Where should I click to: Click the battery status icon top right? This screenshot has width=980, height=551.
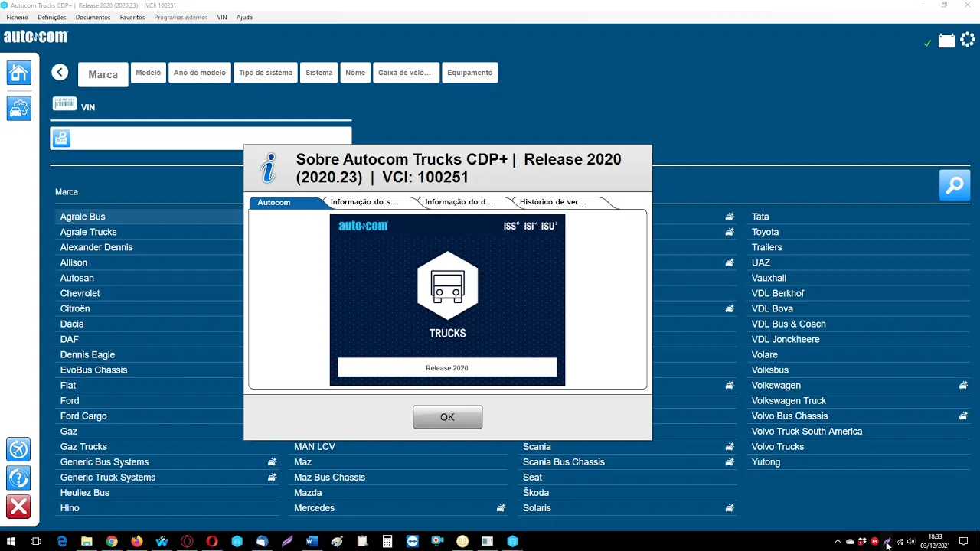point(947,41)
